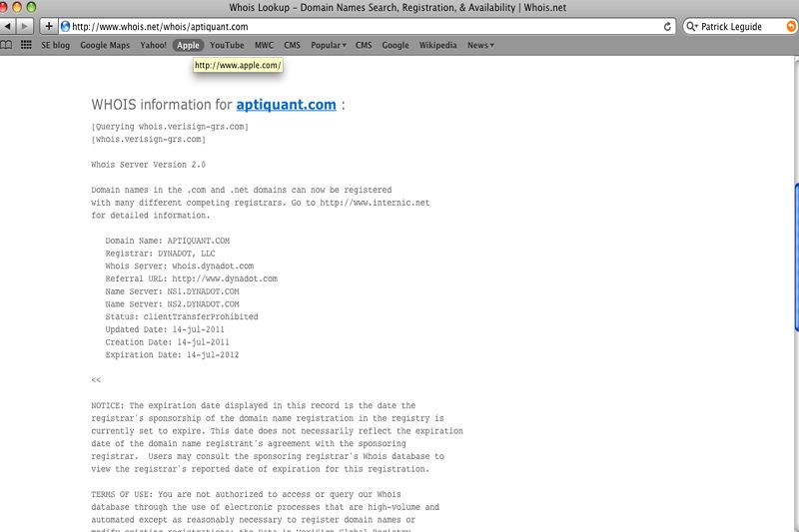This screenshot has height=532, width=799.
Task: Open the CMS bookmark after Popular
Action: (364, 45)
